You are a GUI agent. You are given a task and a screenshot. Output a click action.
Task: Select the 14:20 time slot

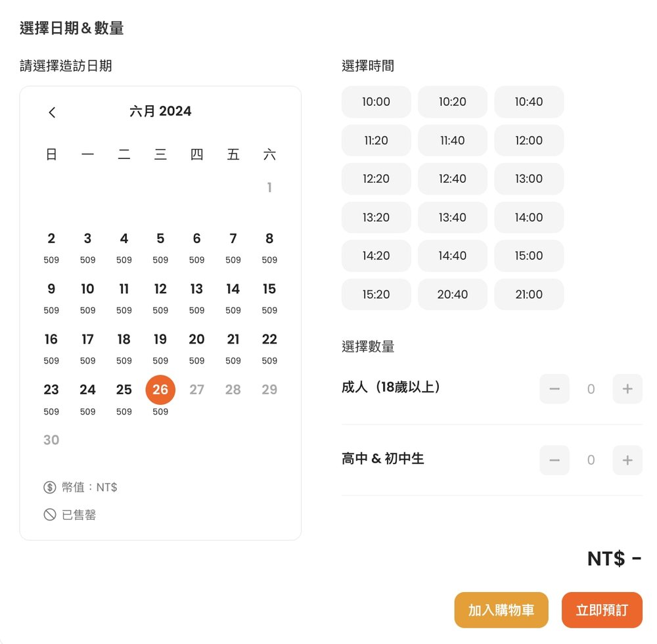tap(376, 256)
